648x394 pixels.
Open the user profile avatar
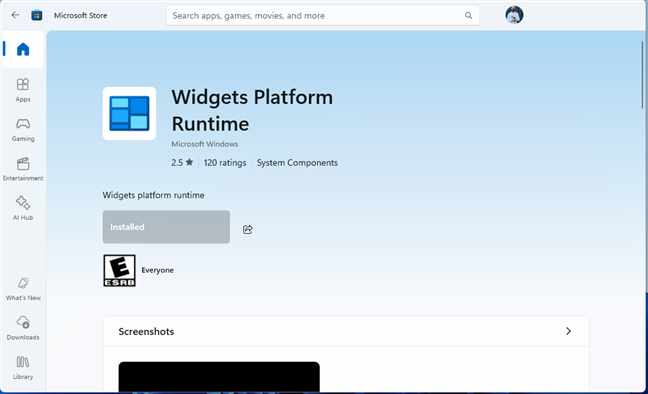coord(514,15)
